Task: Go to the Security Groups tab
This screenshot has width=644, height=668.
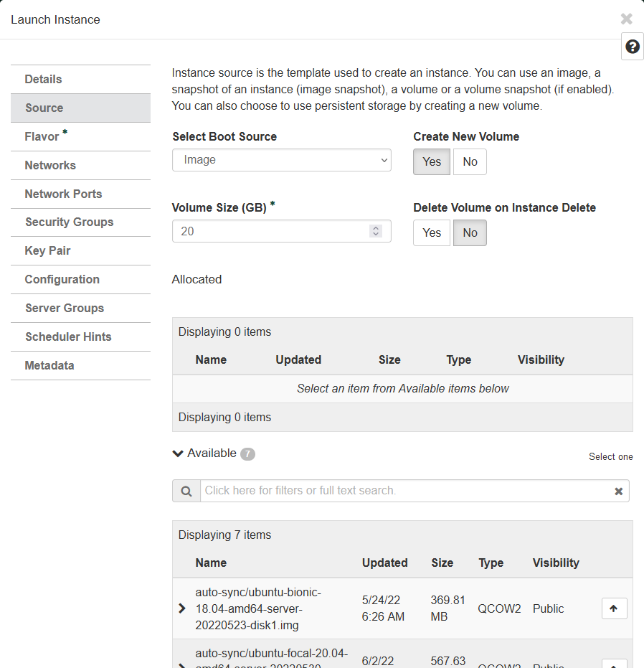Action: click(69, 222)
